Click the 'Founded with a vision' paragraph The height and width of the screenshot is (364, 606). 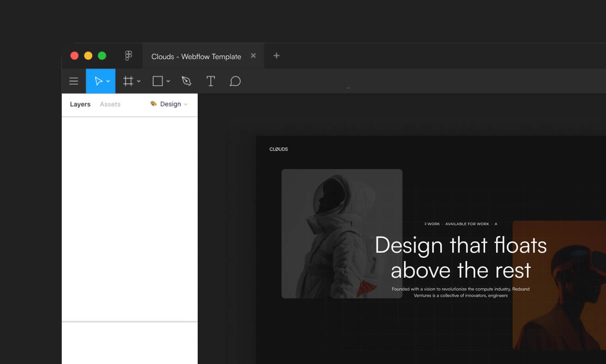461,292
